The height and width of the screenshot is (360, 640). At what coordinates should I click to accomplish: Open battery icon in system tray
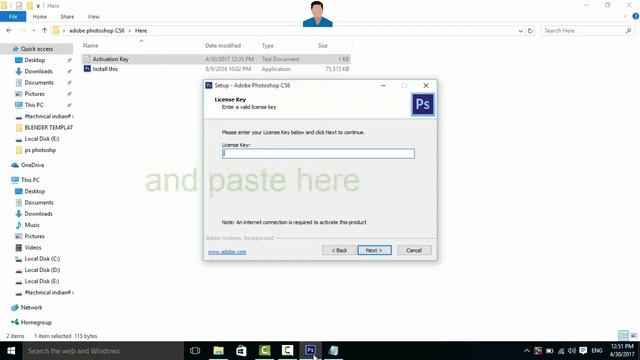[549, 351]
